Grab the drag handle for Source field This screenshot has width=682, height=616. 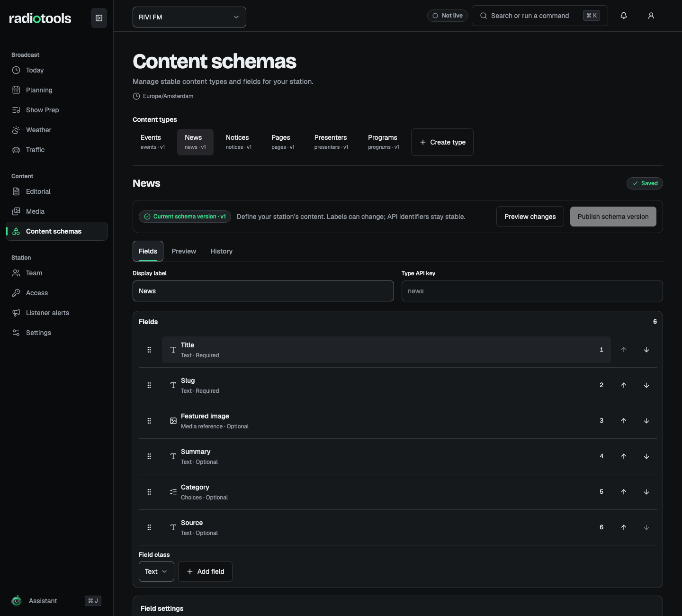[x=149, y=527]
